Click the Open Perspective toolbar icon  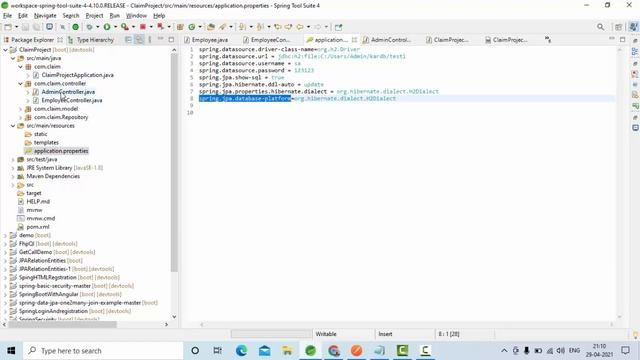(618, 27)
